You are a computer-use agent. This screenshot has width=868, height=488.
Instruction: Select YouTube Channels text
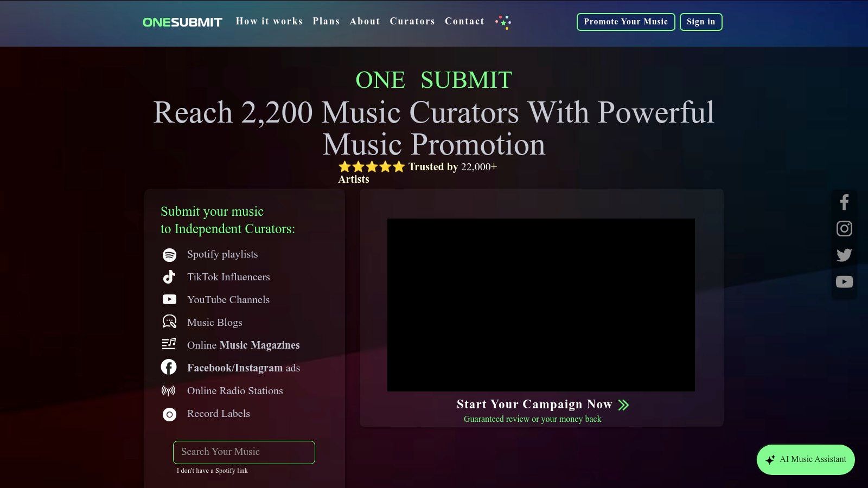point(228,300)
